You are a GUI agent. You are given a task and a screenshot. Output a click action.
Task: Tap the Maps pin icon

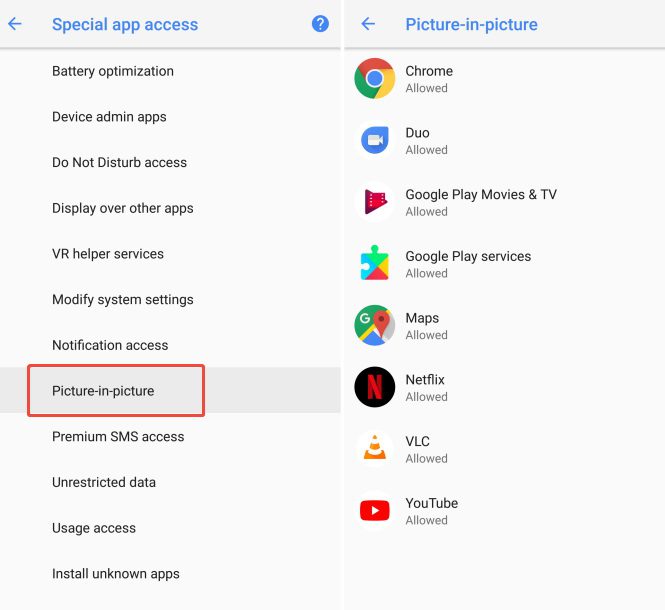[x=374, y=325]
